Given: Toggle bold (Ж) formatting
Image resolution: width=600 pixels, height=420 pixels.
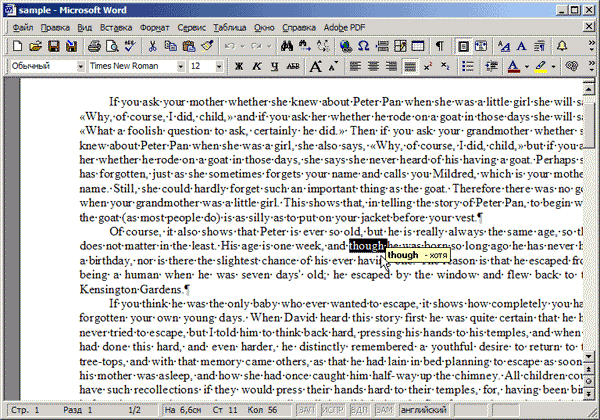Looking at the screenshot, I should click(239, 67).
